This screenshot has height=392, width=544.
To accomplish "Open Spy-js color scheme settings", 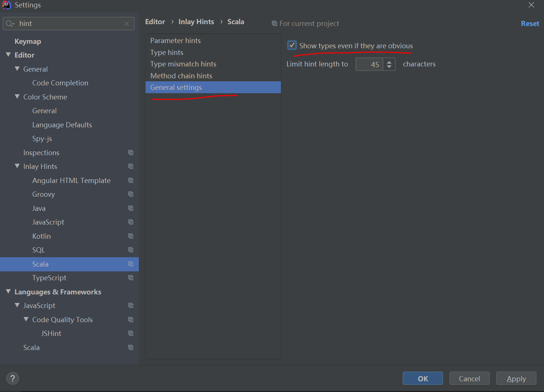I will click(42, 138).
